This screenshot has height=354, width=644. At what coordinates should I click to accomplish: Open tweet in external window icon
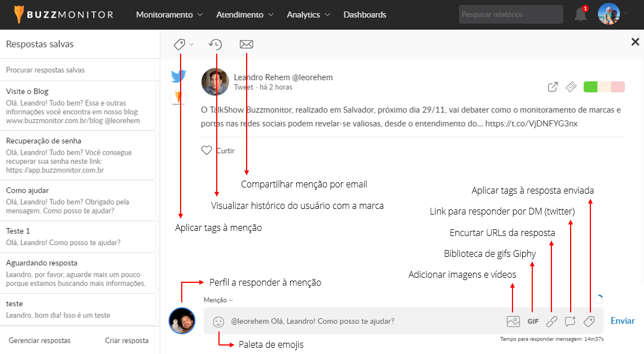click(x=553, y=87)
